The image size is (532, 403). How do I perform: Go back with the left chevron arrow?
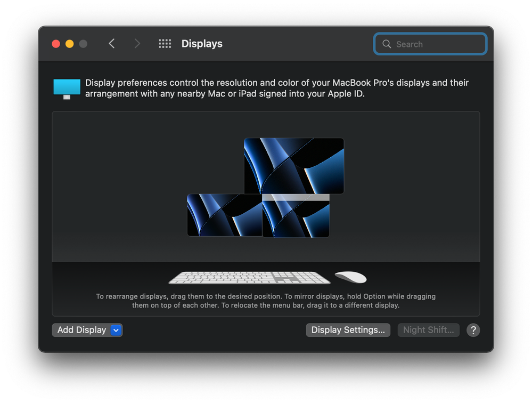[112, 44]
